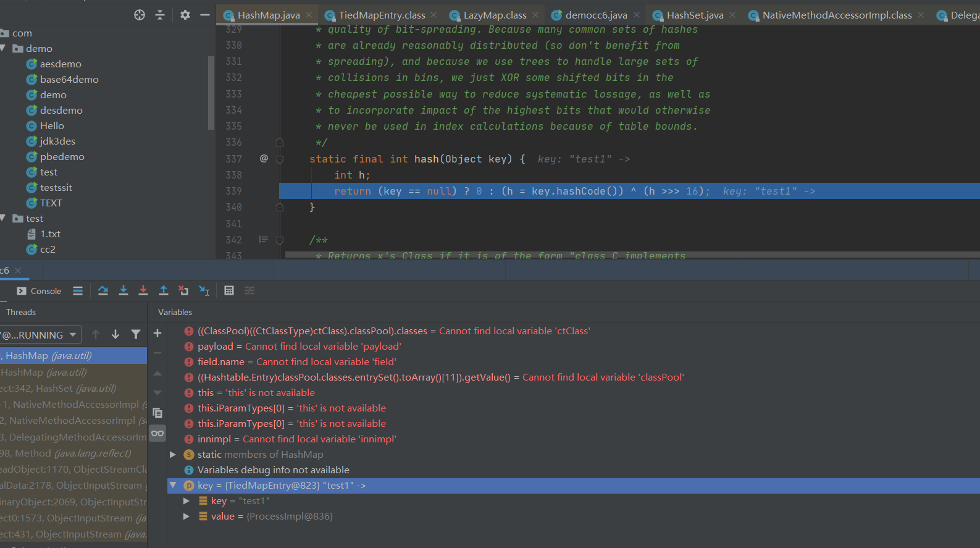Viewport: 980px width, 548px height.
Task: Close the LazyMap.class tab
Action: 535,15
